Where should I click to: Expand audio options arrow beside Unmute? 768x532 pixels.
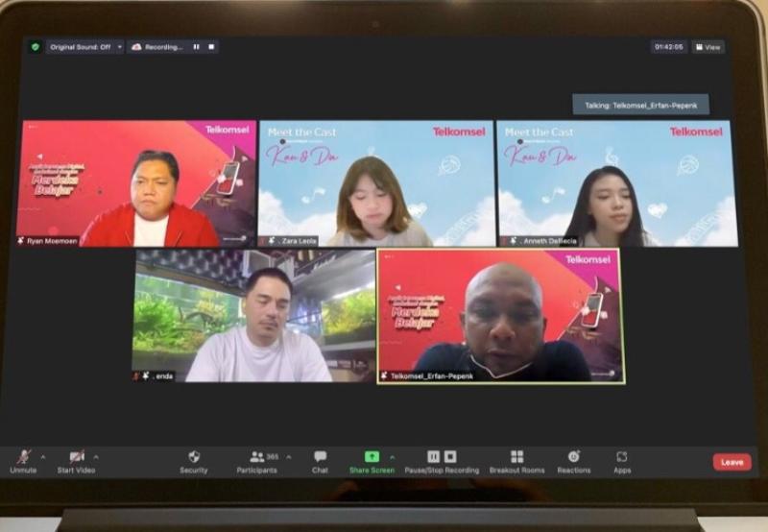point(42,457)
